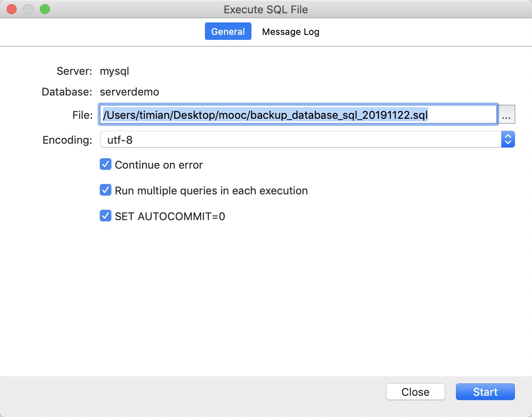Open the utf-8 Encoding dropdown
This screenshot has width=532, height=417.
point(308,140)
